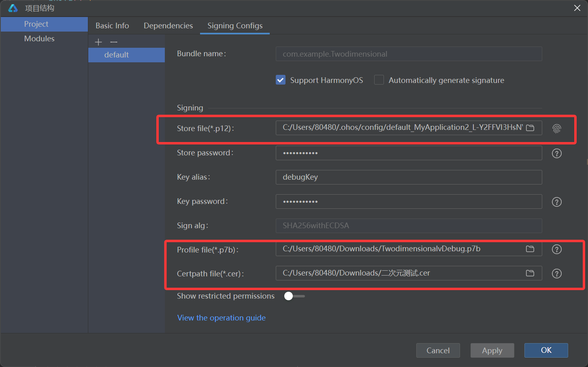Click the remove signing config minus icon
The width and height of the screenshot is (588, 367).
114,42
